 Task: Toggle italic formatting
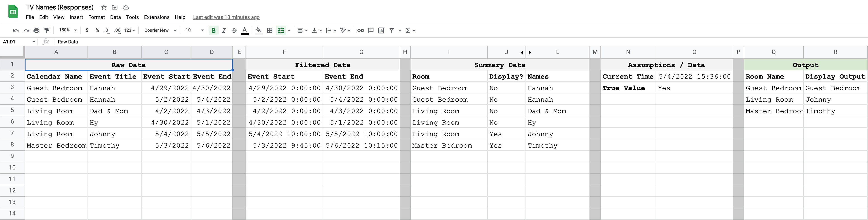[224, 30]
